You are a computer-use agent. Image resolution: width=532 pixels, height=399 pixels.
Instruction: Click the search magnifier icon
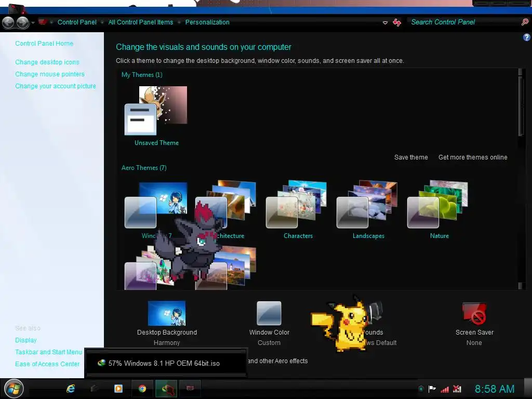(525, 22)
